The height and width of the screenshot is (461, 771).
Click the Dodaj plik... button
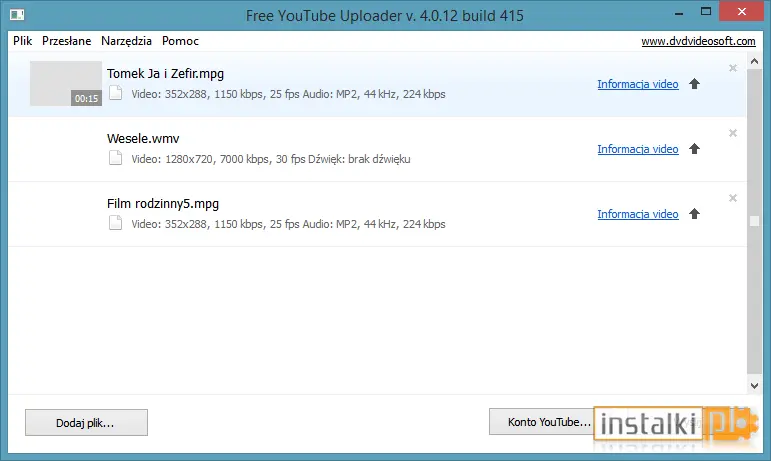tap(87, 423)
